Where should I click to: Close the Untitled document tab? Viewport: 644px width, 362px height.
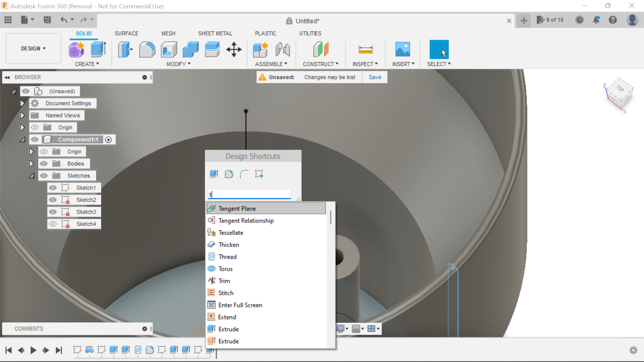point(509,21)
